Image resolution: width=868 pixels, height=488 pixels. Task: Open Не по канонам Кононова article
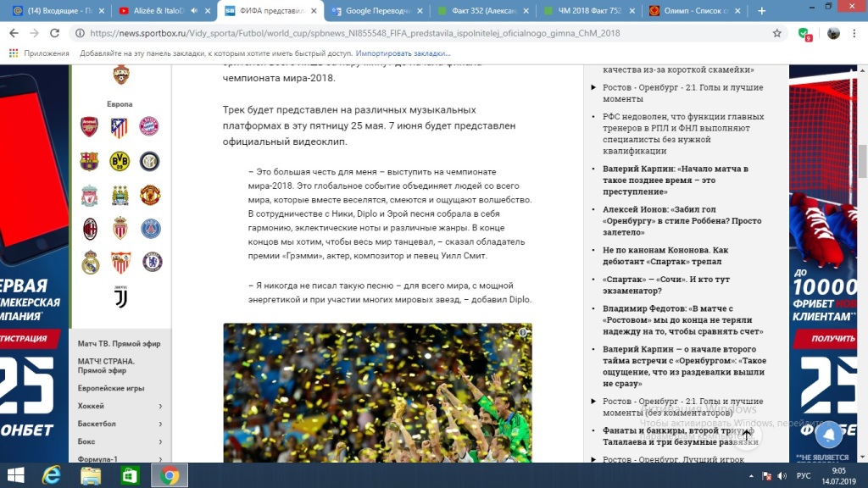[665, 256]
